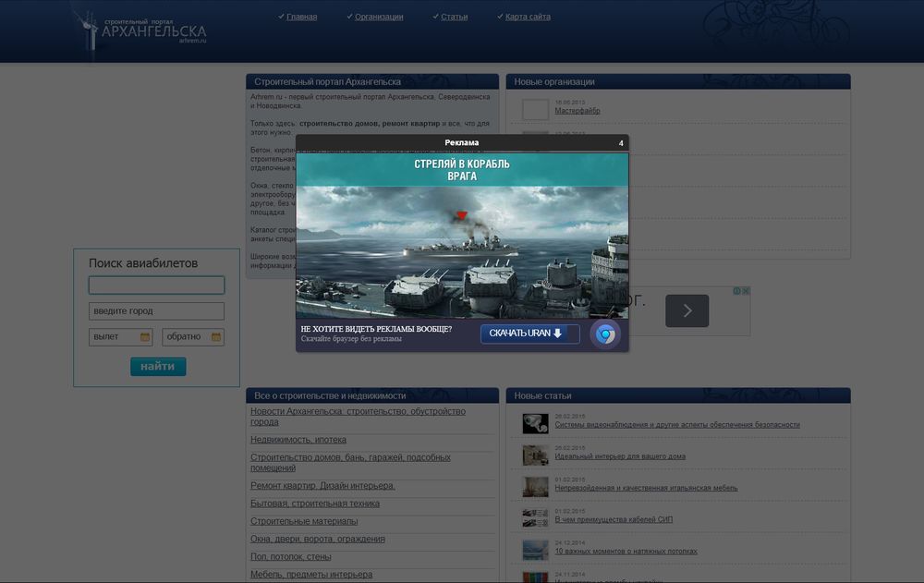Click the ideal interior article thumbnail
Screen dimensions: 924x583
(535, 455)
